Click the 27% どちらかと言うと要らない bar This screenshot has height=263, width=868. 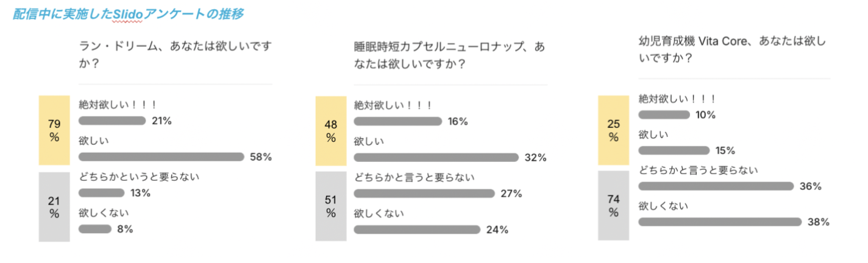[x=424, y=194]
